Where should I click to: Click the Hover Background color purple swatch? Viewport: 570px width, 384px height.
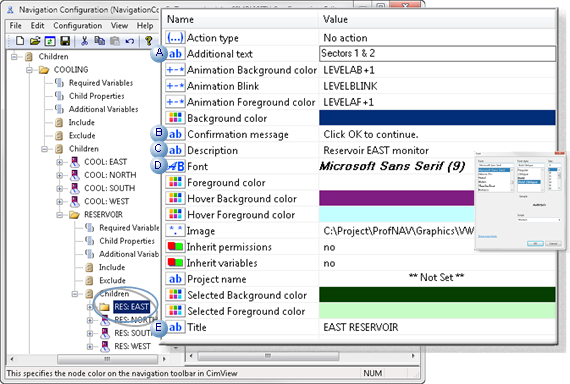397,198
